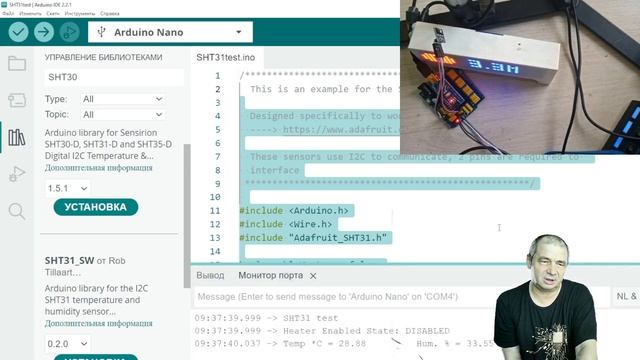Open the Скетч menu
Viewport: 640px width, 360px height.
[53, 13]
